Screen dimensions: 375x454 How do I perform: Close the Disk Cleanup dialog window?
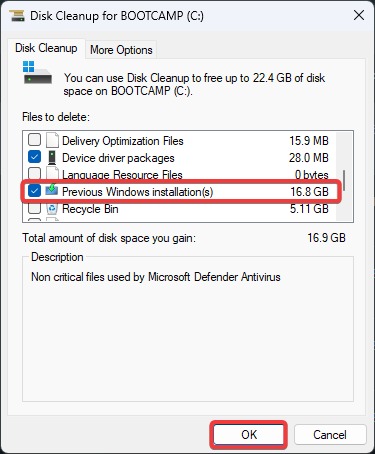pos(359,15)
